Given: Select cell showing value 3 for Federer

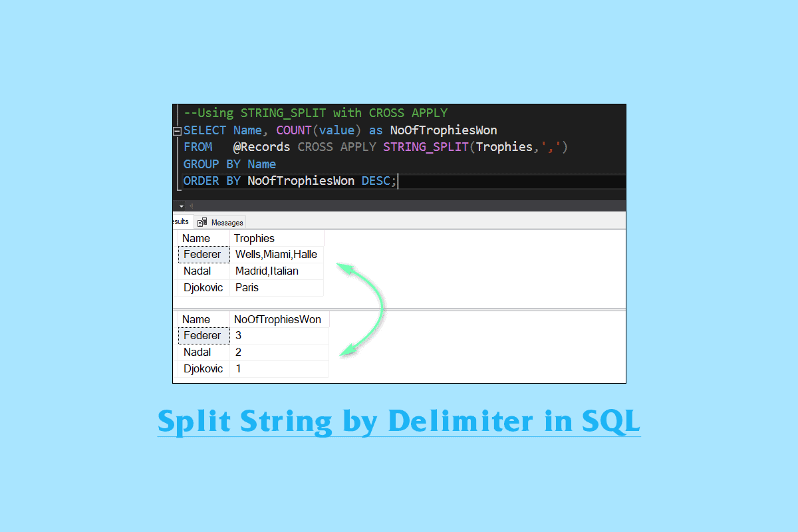Looking at the screenshot, I should click(x=238, y=335).
